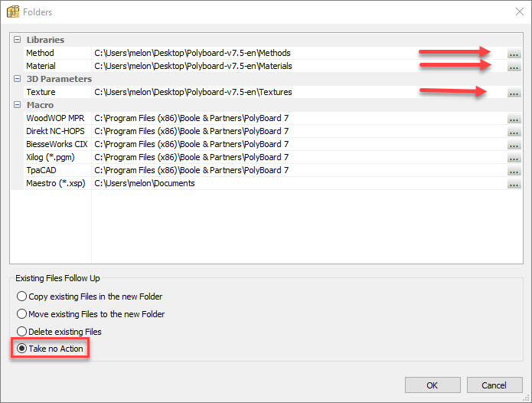Select the Direkt NC-HOPS row label
This screenshot has height=403, width=532.
[55, 131]
